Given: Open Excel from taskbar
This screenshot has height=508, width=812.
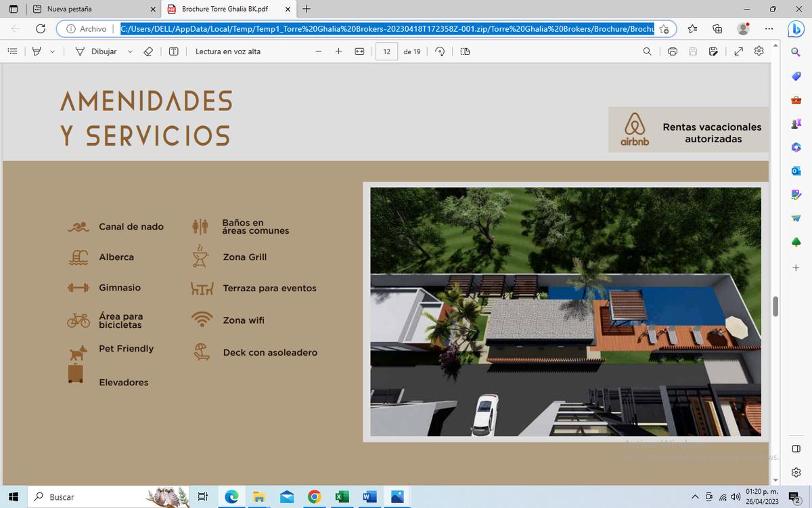Looking at the screenshot, I should (x=342, y=496).
